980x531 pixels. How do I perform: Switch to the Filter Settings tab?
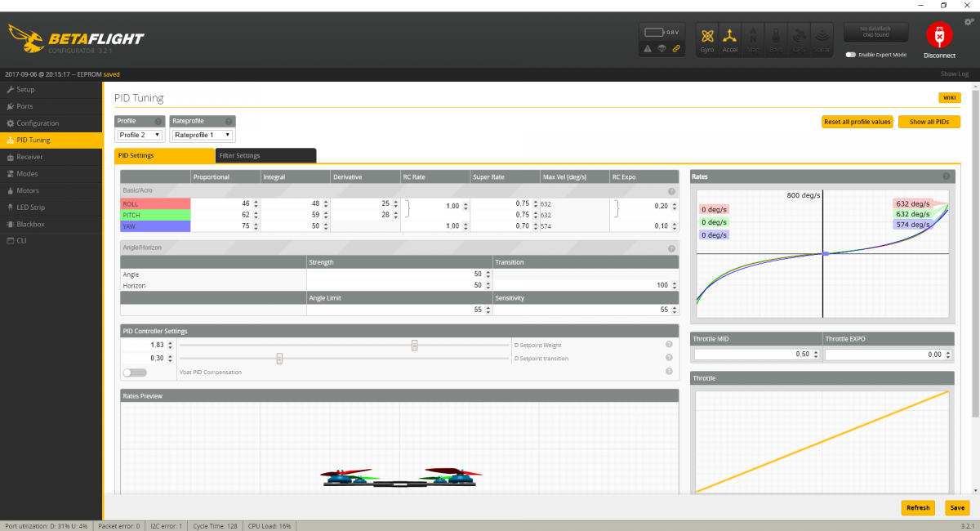point(265,155)
